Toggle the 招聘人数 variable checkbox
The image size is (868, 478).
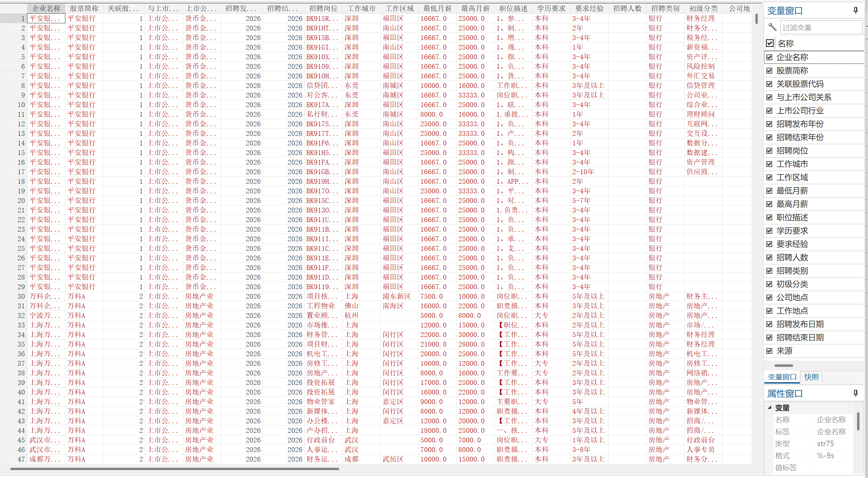(769, 258)
